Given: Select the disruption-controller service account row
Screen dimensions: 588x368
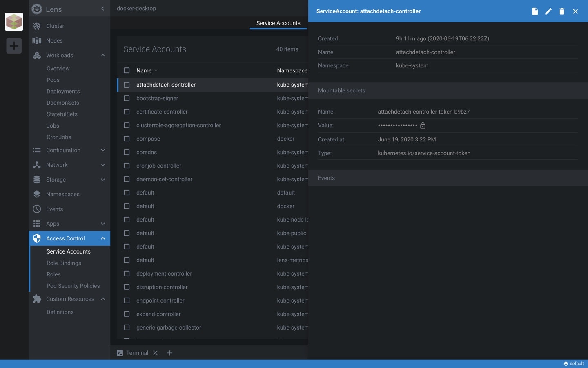Looking at the screenshot, I should pyautogui.click(x=212, y=287).
